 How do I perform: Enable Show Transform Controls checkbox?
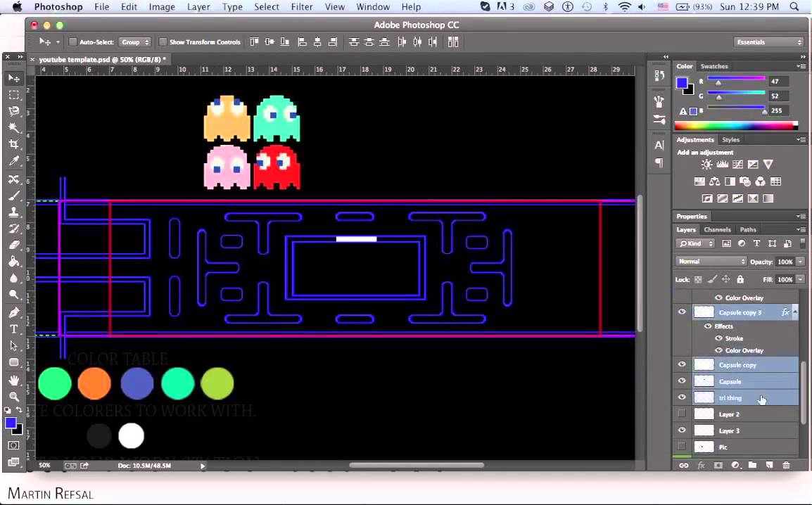(163, 42)
